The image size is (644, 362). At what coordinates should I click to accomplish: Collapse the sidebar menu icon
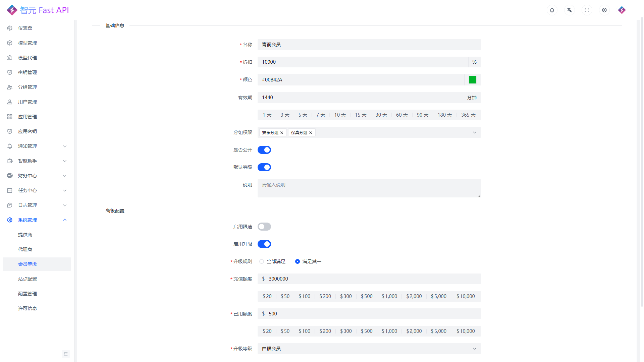(x=66, y=354)
